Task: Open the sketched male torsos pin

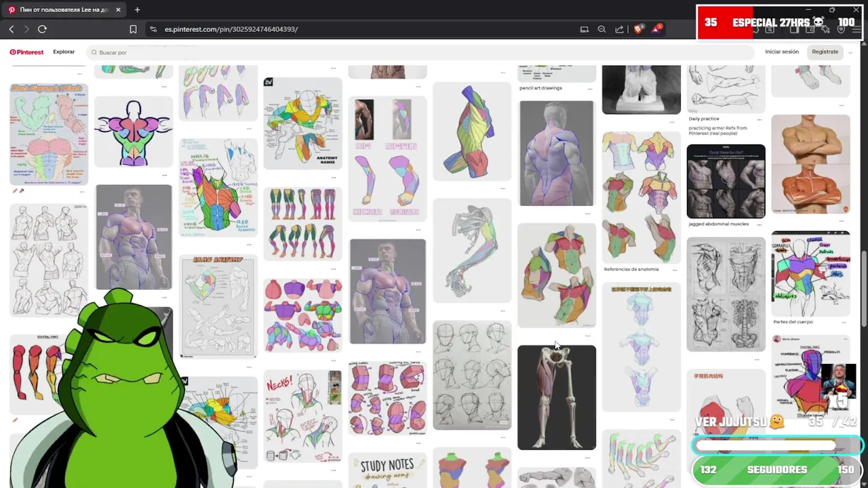Action: click(49, 260)
